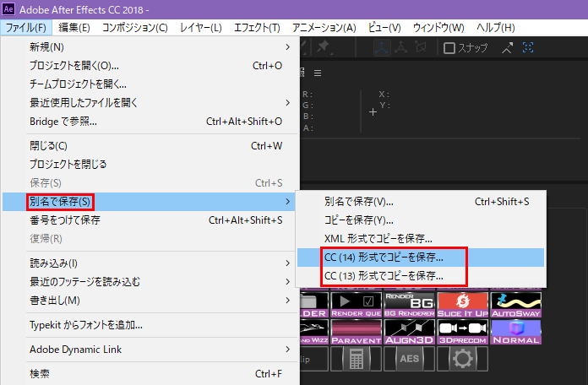Image resolution: width=588 pixels, height=385 pixels.
Task: Select XML 形式でコピーを保存
Action: tap(378, 238)
